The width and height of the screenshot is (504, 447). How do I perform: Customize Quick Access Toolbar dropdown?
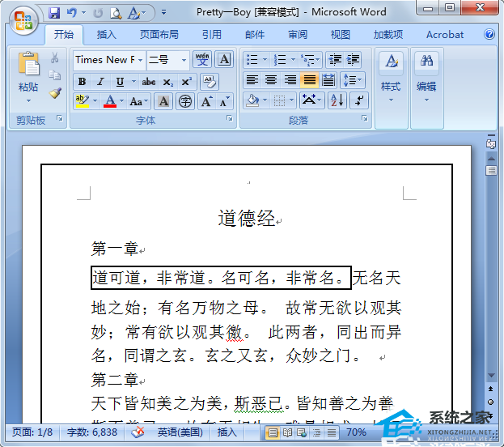pos(164,12)
